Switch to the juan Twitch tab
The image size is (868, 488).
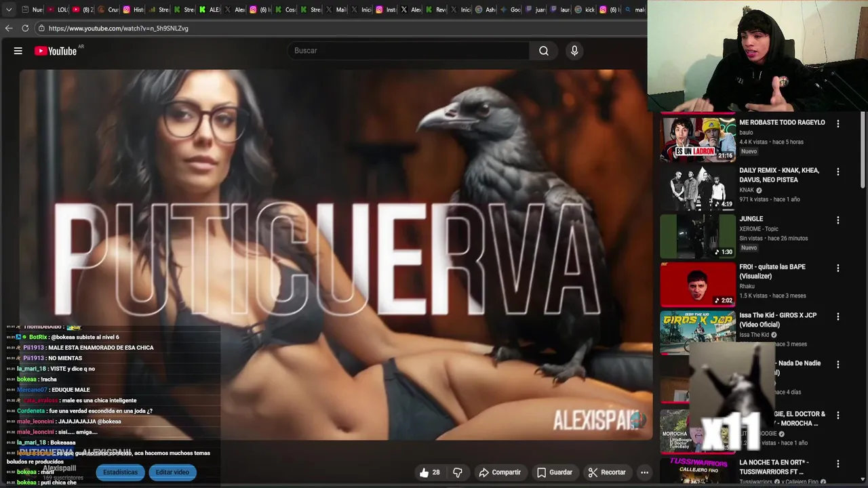(x=536, y=9)
